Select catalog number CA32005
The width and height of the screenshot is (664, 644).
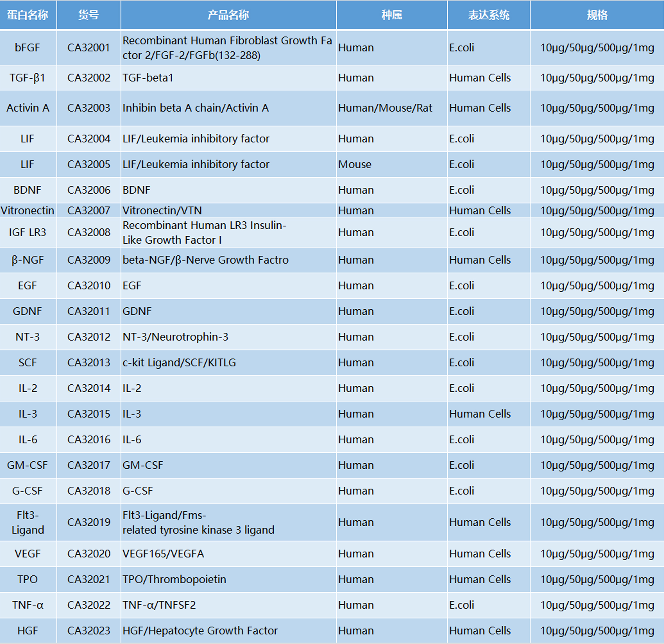(89, 165)
